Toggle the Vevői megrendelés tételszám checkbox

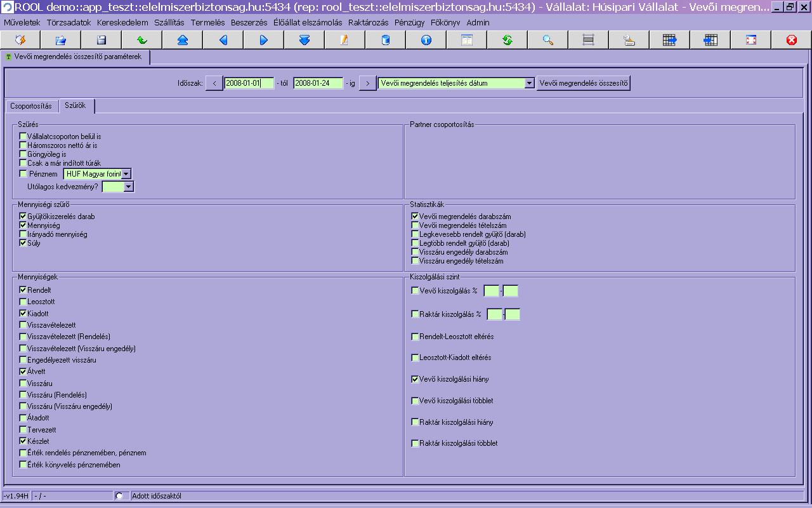[x=416, y=225]
